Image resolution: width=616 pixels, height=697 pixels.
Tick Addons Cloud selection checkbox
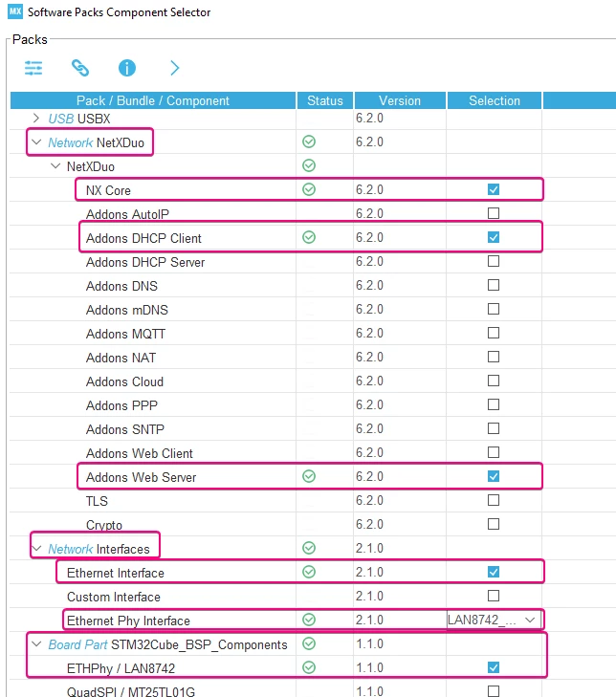tap(494, 381)
